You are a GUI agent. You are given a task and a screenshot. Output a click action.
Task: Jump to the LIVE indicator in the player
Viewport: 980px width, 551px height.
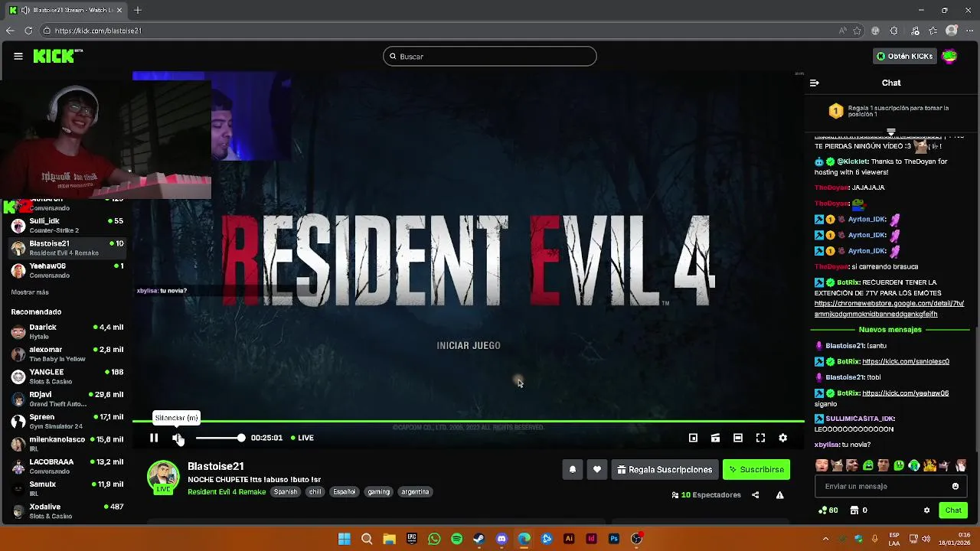click(302, 438)
